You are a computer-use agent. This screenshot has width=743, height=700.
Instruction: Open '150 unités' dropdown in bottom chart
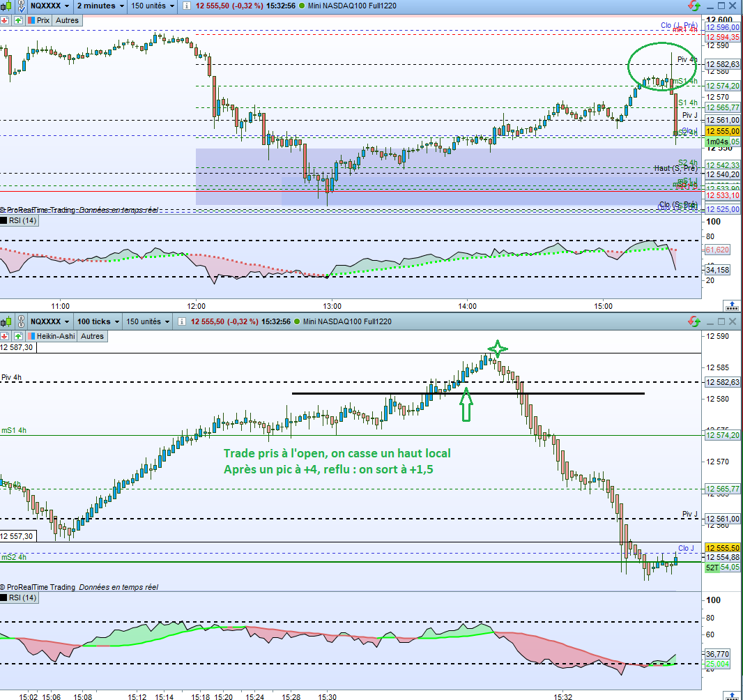[148, 322]
